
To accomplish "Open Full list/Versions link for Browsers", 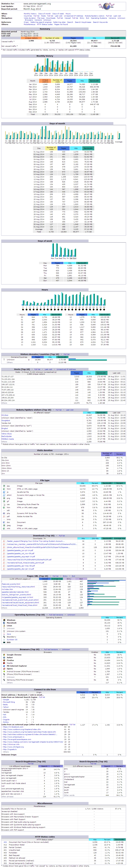I will (x=51, y=649).
